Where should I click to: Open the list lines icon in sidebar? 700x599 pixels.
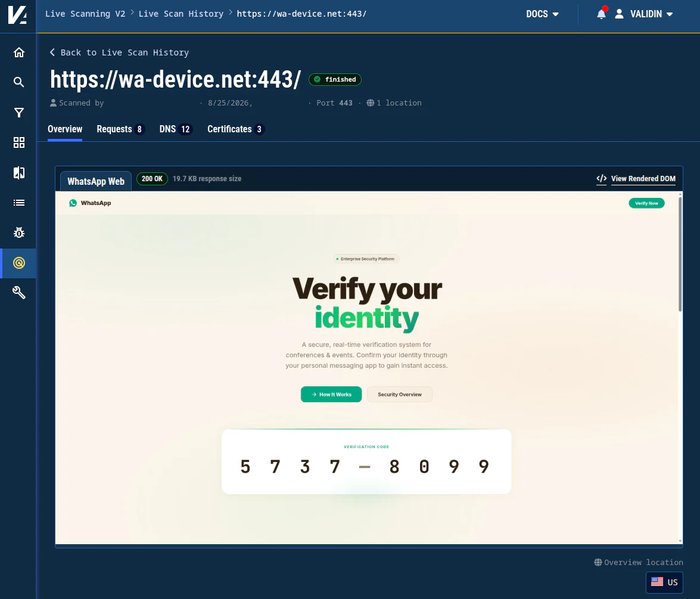point(18,203)
